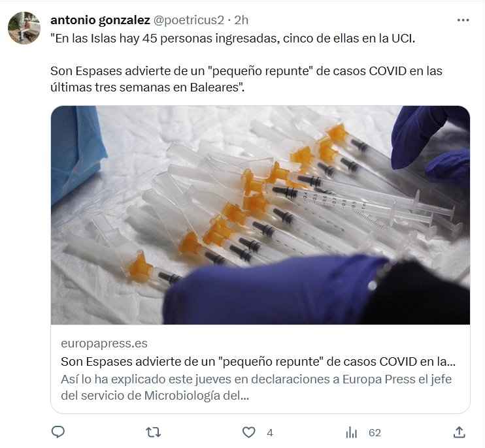Screen dimensions: 485x448
Task: Select the blue mask in card image
Action: coord(77,155)
